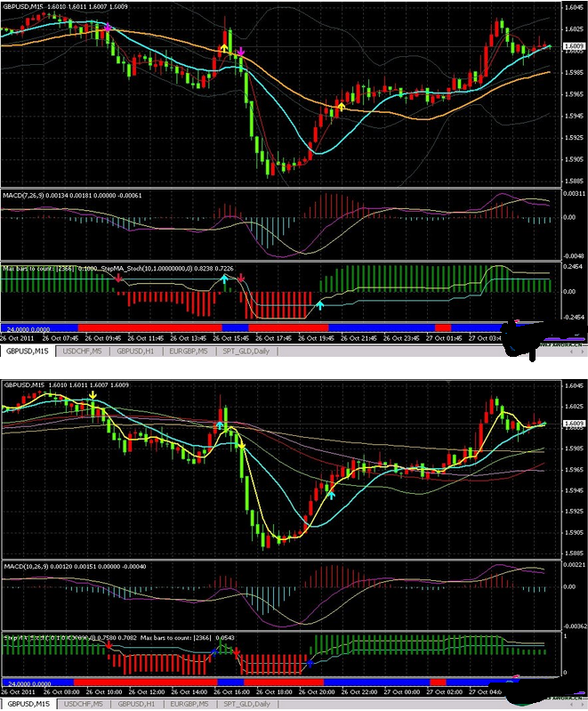Open EURGBP,M5 tab under the MACD(7,26,9) chart

coord(188,351)
